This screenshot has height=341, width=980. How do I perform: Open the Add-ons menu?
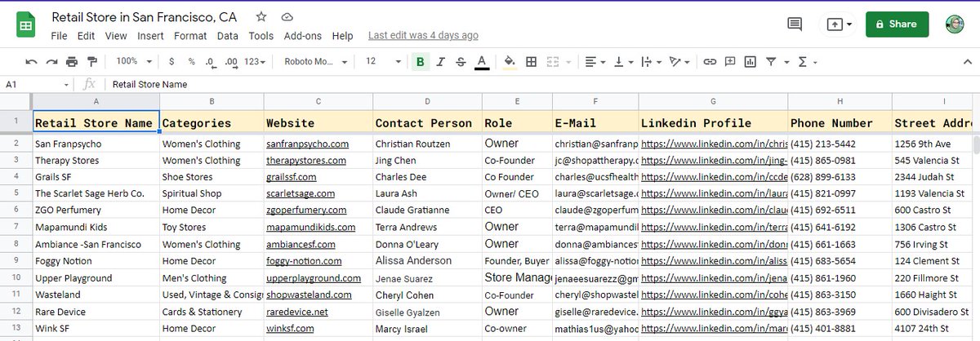coord(302,36)
